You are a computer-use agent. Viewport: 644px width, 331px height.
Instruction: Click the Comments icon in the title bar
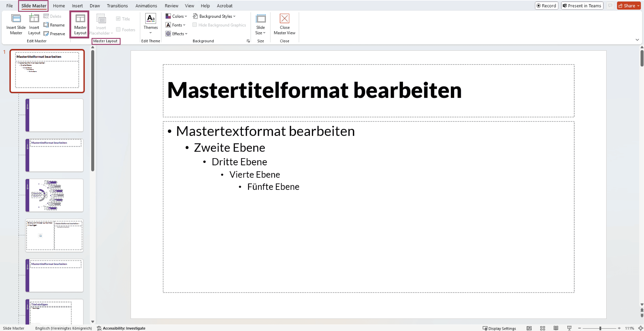click(610, 6)
